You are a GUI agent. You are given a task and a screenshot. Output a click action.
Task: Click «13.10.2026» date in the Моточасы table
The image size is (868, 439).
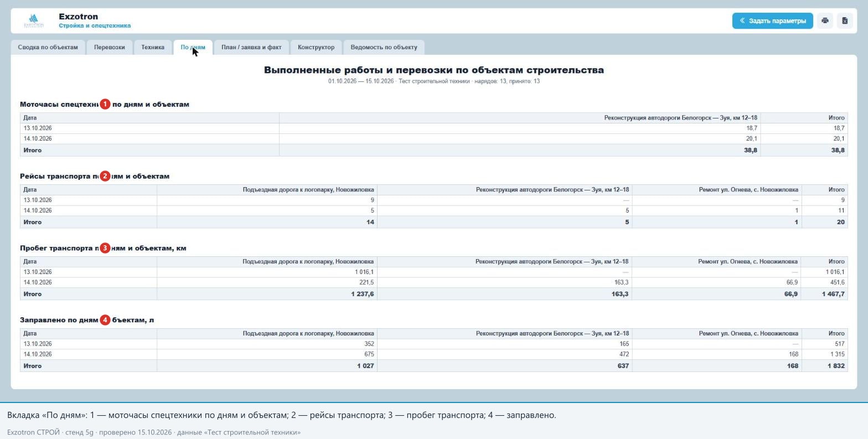tap(38, 128)
